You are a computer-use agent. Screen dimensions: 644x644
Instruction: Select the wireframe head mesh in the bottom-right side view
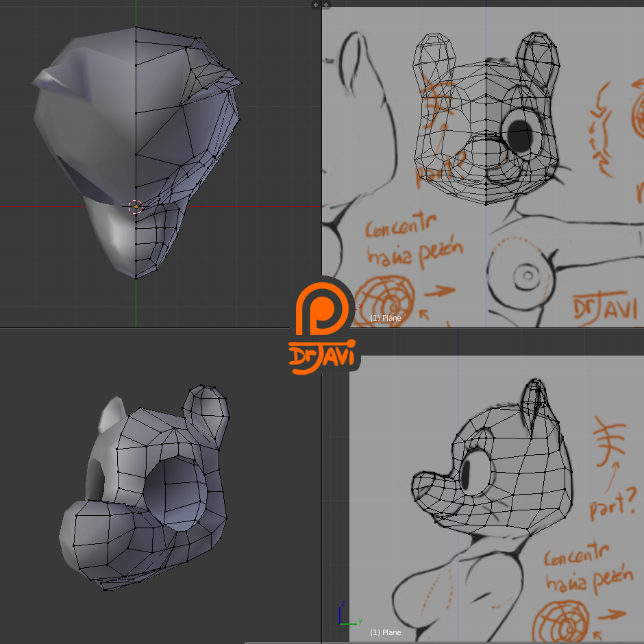tap(492, 458)
